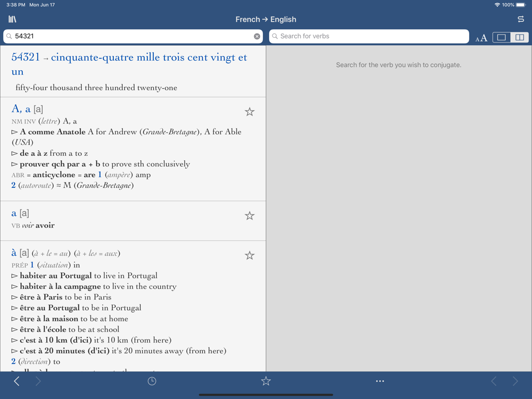532x399 pixels.
Task: Tap 'fifty-four thousand three hundred twenty-one' text
Action: tap(96, 88)
